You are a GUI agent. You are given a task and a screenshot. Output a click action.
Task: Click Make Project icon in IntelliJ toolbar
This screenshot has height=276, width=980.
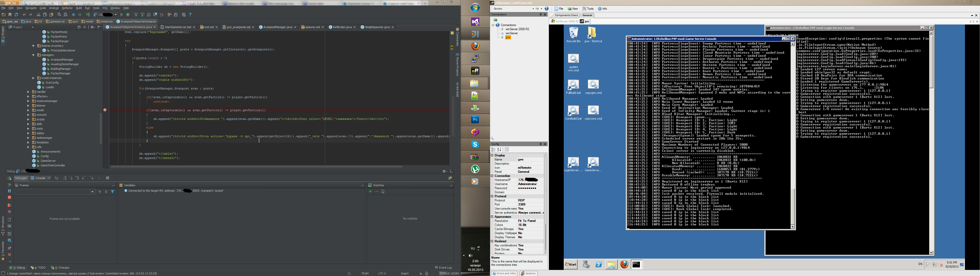click(88, 15)
